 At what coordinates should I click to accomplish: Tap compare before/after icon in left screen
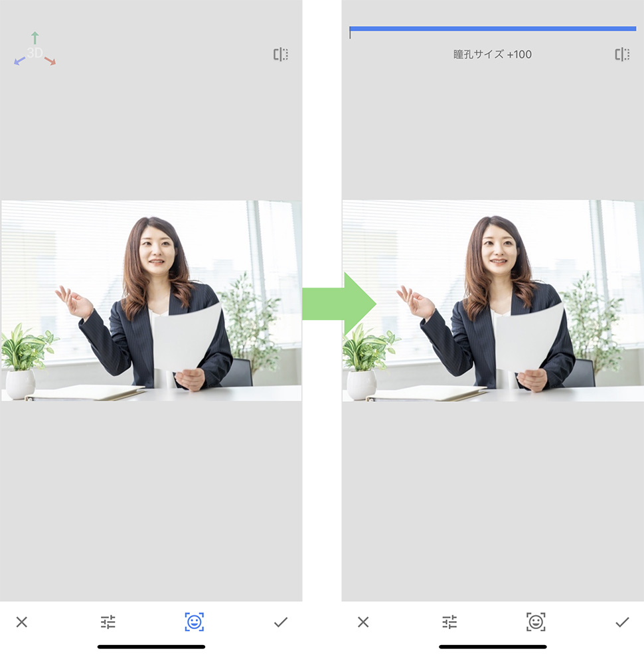point(281,54)
